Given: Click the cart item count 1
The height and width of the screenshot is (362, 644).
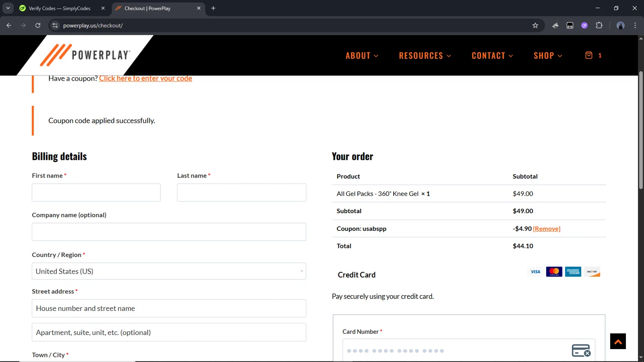Looking at the screenshot, I should (600, 55).
